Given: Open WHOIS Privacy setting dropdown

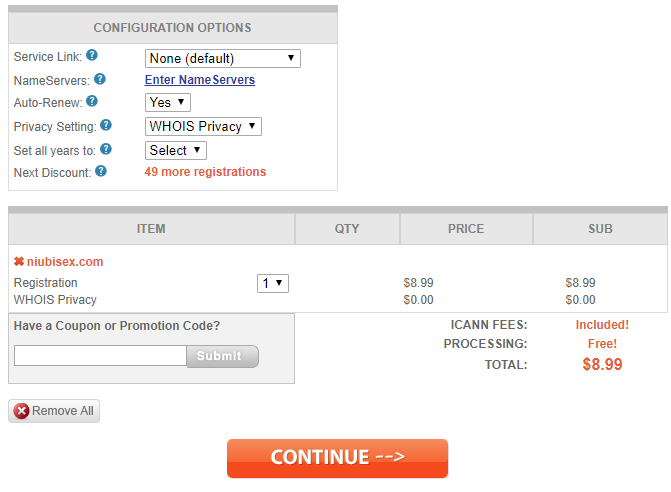Looking at the screenshot, I should [203, 126].
